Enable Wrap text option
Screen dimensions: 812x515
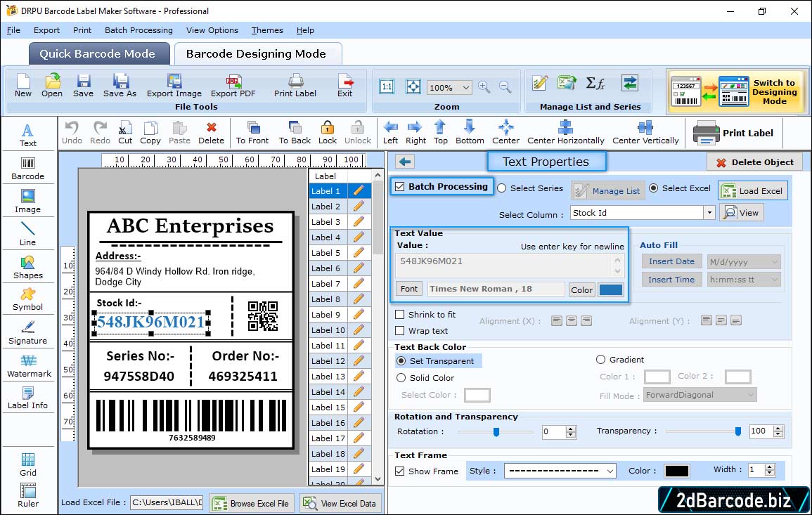[400, 331]
